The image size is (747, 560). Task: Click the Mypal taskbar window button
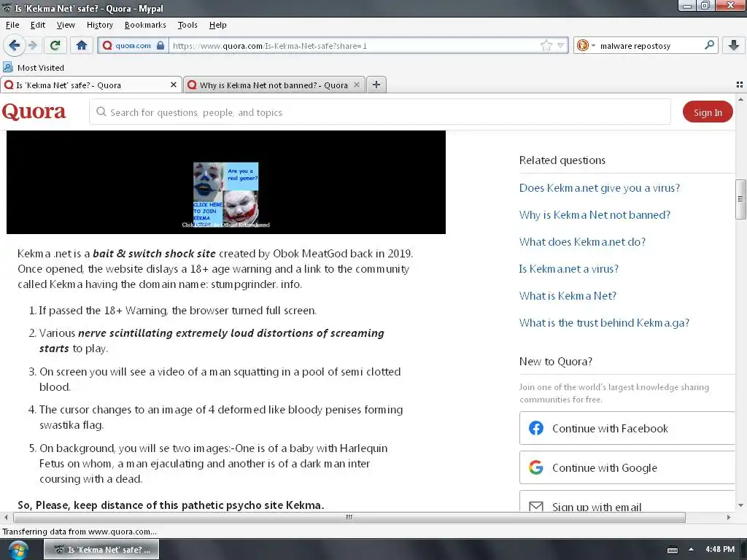101,550
